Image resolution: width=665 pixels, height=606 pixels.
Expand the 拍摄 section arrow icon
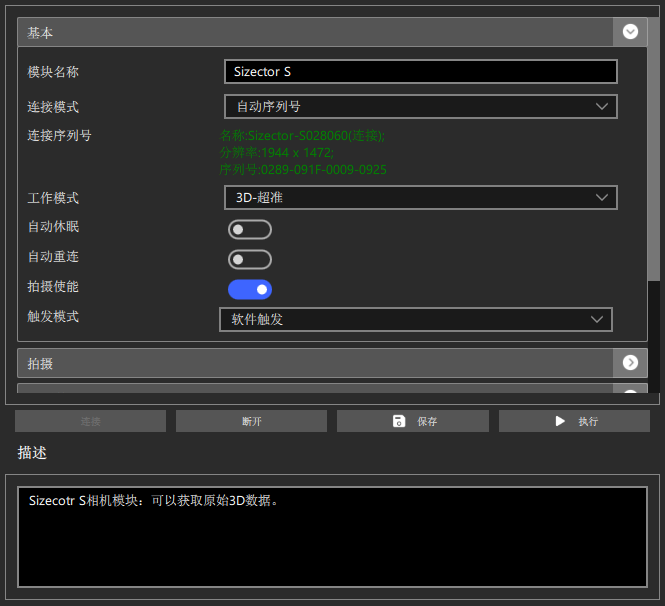click(x=630, y=363)
